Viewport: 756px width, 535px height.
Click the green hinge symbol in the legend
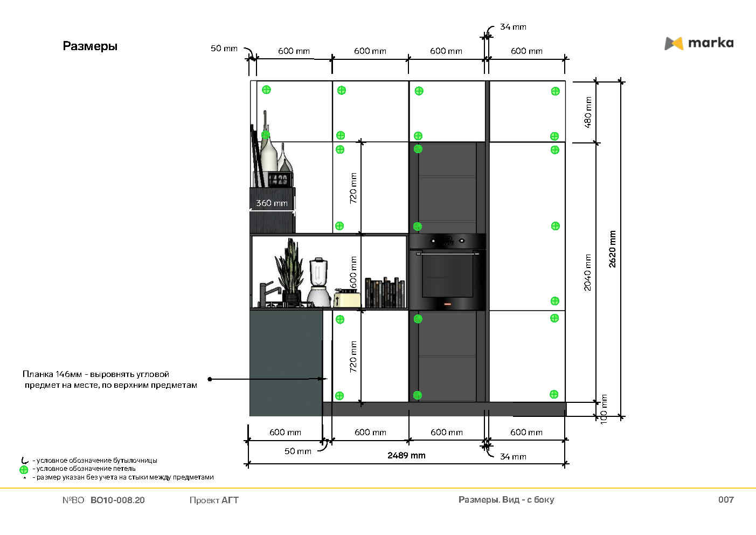click(24, 469)
